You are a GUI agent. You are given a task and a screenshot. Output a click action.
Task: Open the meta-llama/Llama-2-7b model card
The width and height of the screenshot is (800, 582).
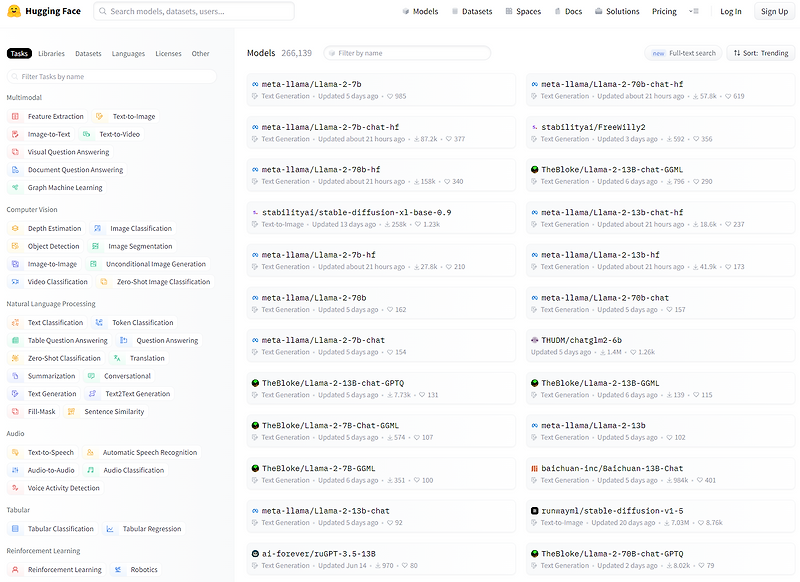point(381,90)
